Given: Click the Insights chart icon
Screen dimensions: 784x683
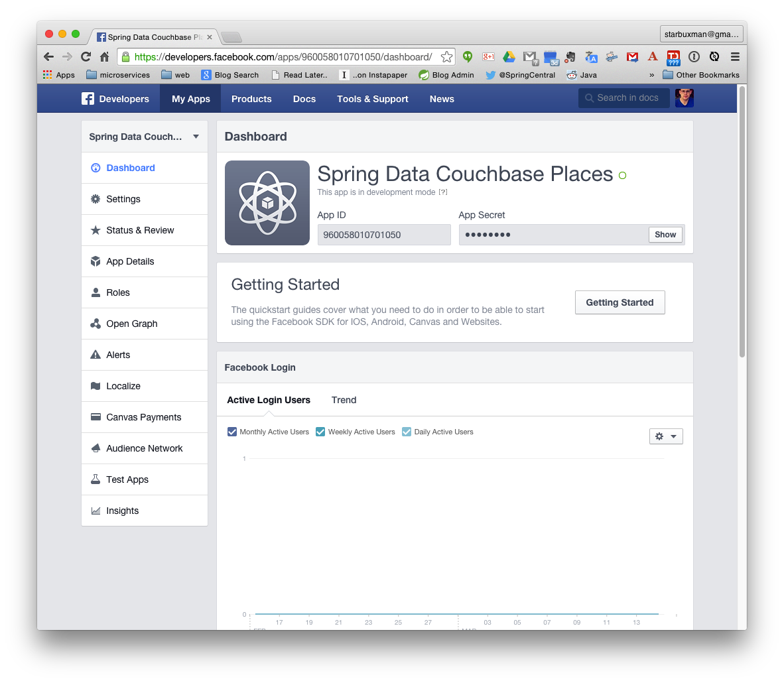Looking at the screenshot, I should pyautogui.click(x=96, y=511).
